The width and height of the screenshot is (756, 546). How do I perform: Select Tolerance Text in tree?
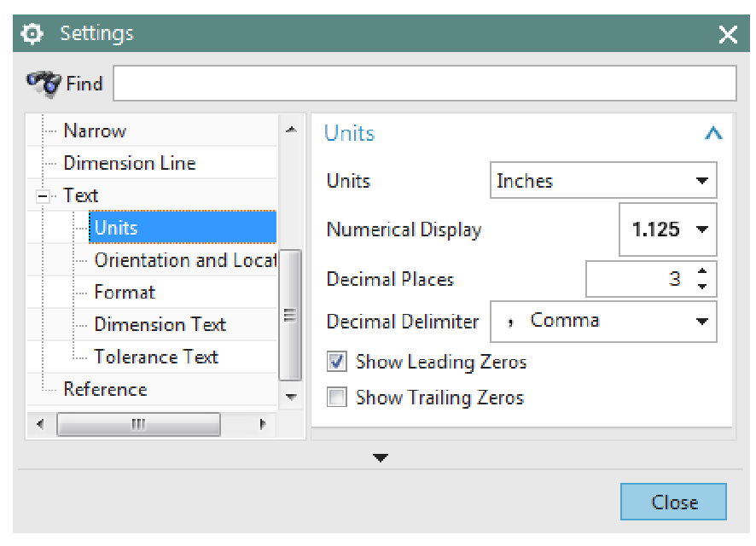[156, 357]
